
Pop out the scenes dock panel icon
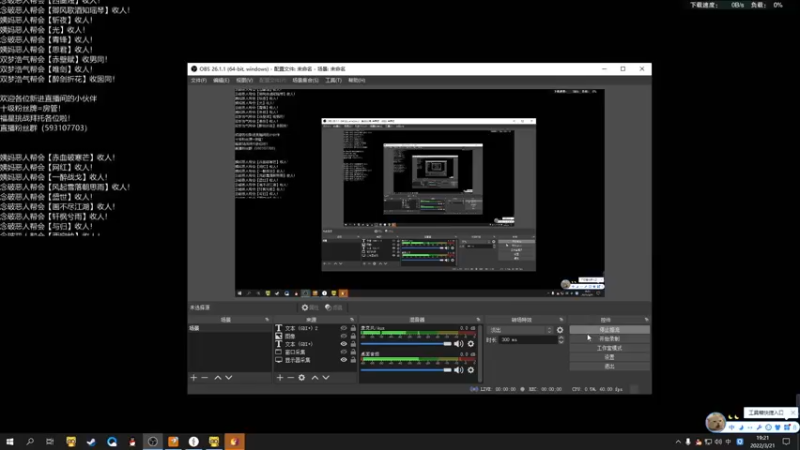click(267, 320)
